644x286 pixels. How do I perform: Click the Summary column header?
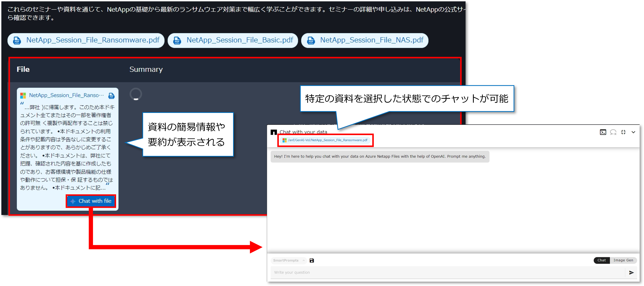coord(146,69)
